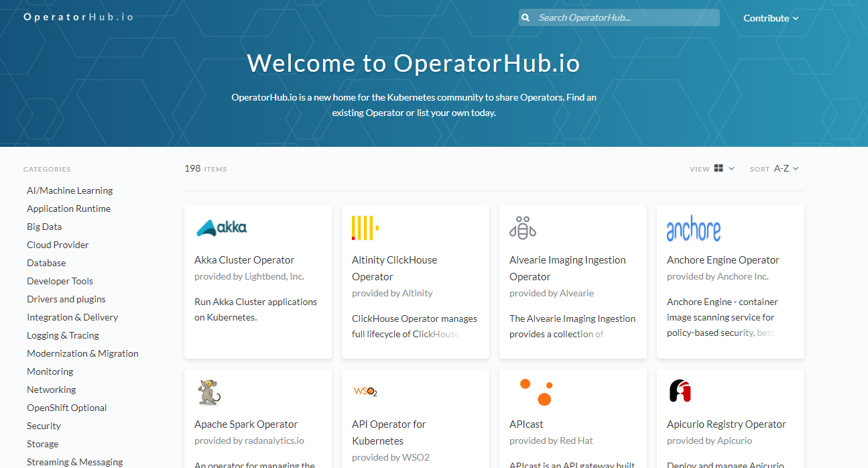The width and height of the screenshot is (868, 468).
Task: Click the OperatorHub.io logo
Action: [x=78, y=17]
